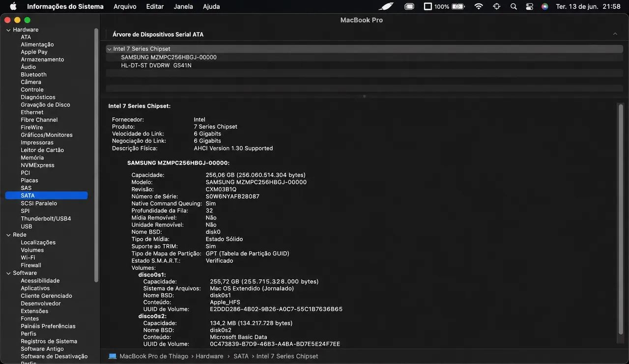Click the Siri icon in menu bar

click(x=544, y=6)
